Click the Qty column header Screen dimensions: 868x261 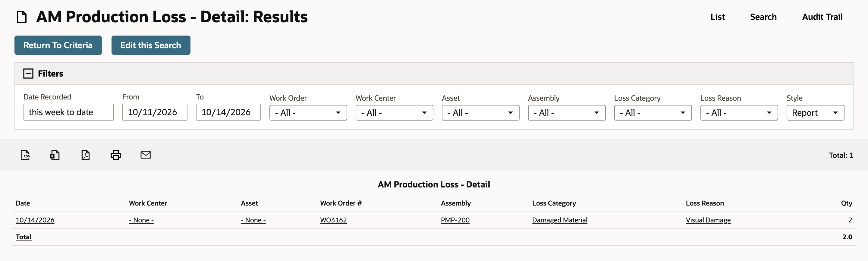point(846,203)
